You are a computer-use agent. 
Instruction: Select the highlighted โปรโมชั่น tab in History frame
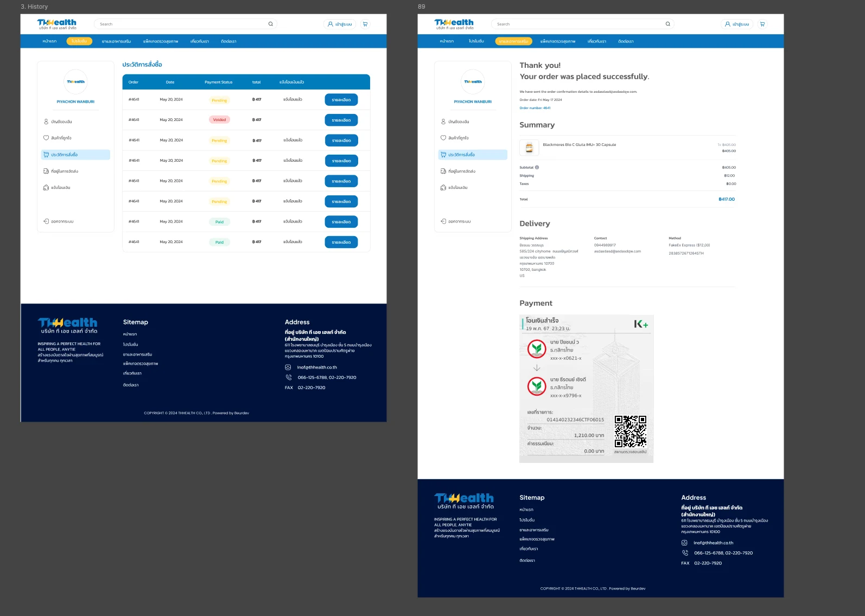point(80,41)
